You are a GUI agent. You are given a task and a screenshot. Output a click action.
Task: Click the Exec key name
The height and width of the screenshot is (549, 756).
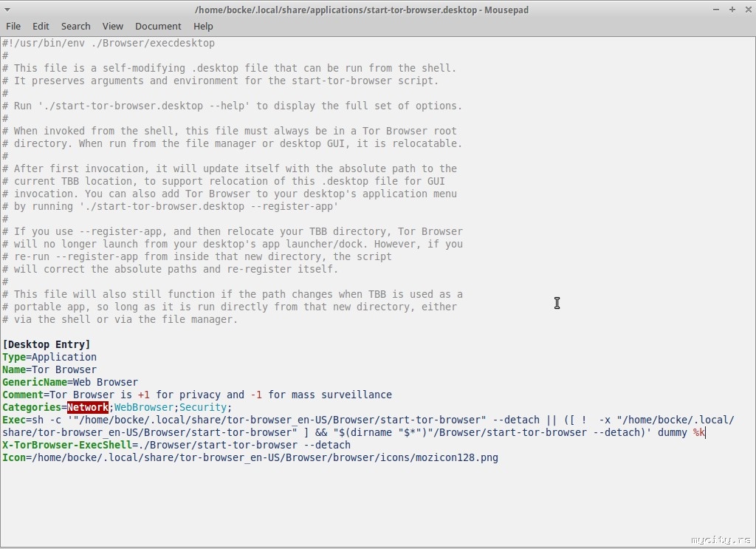pos(14,420)
